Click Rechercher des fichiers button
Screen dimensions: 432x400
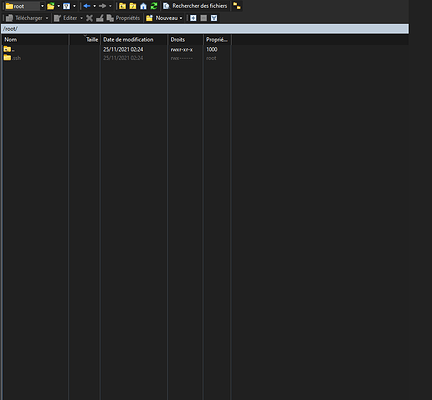click(x=195, y=6)
